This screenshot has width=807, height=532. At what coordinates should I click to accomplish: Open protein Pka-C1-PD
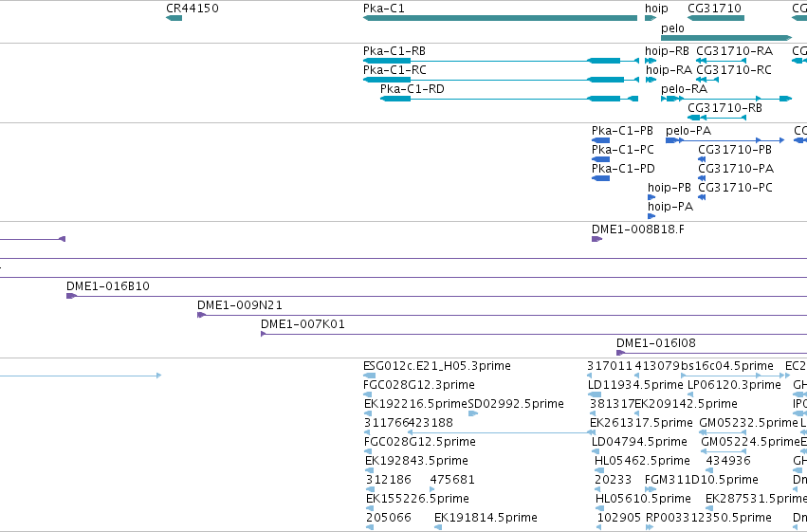click(600, 178)
